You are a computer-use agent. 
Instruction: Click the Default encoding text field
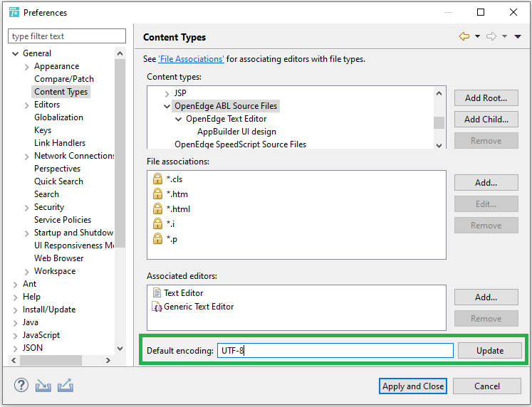(x=335, y=350)
